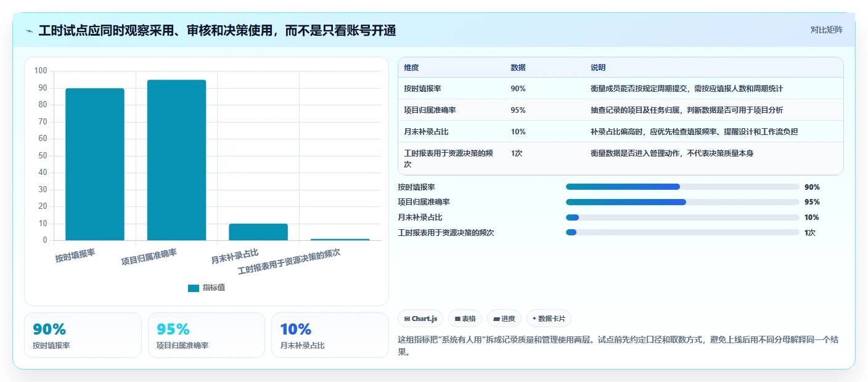Click the y-axis value 100
Viewport: 868px width, 382px height.
coord(41,71)
